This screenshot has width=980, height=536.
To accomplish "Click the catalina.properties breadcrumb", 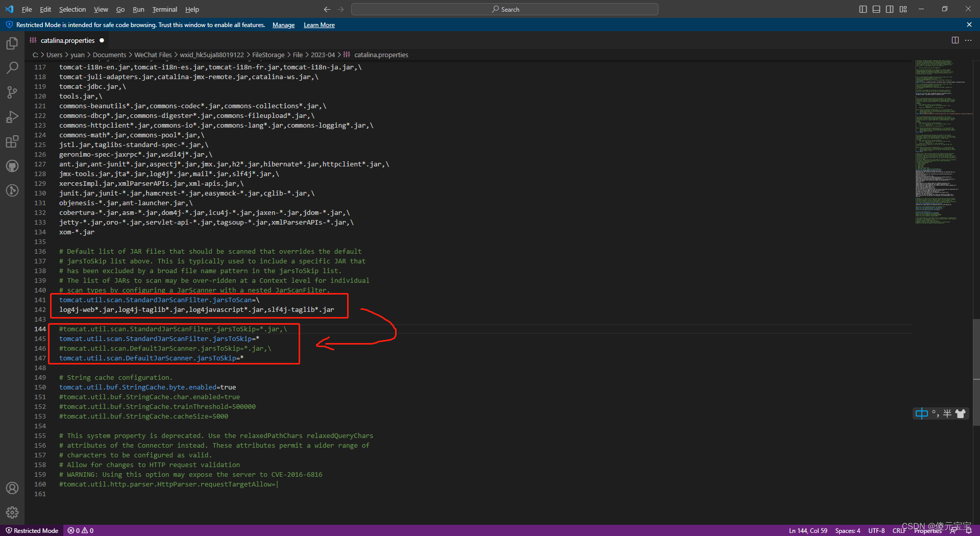I will point(381,55).
